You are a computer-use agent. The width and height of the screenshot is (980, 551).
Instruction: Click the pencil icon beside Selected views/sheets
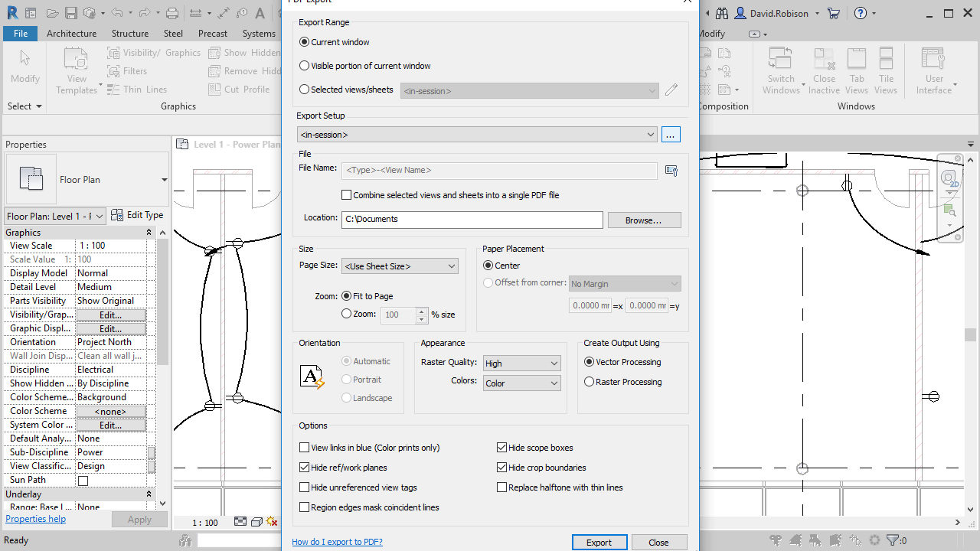coord(671,89)
